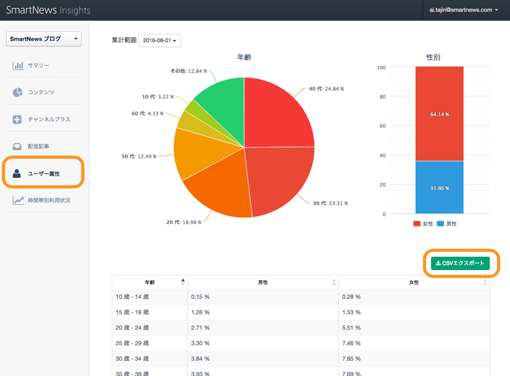Screen dimensions: 510x376
Task: Click the blue 35.86% bar segment
Action: [439, 187]
